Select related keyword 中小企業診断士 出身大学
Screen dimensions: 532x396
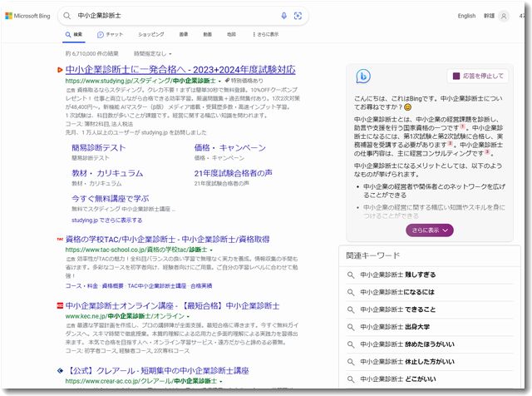tap(395, 327)
